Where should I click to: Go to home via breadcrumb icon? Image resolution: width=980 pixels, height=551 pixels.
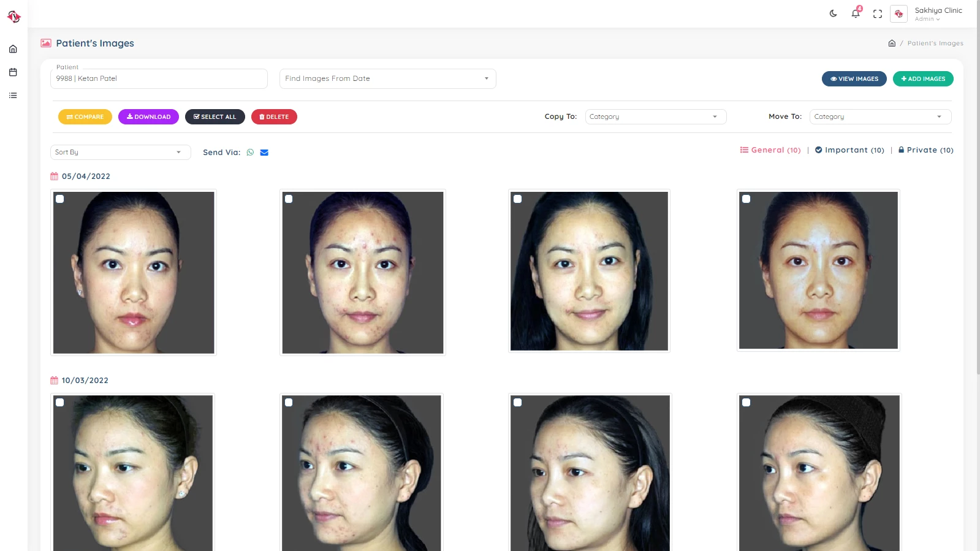point(892,44)
